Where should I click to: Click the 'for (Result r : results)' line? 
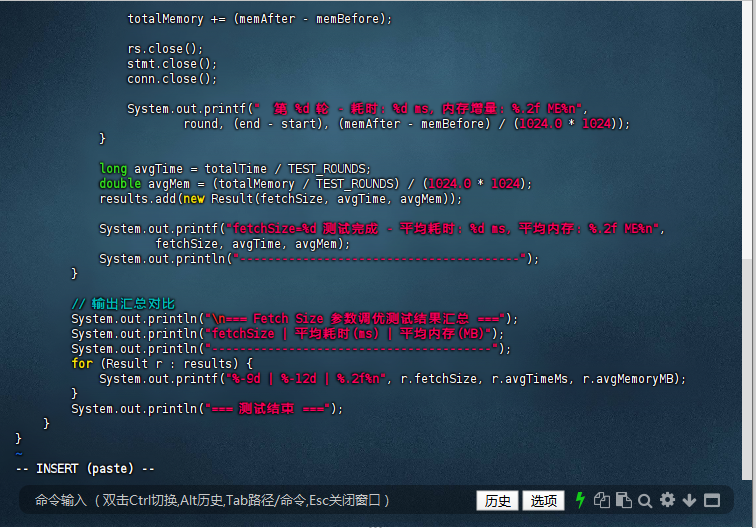(x=162, y=364)
